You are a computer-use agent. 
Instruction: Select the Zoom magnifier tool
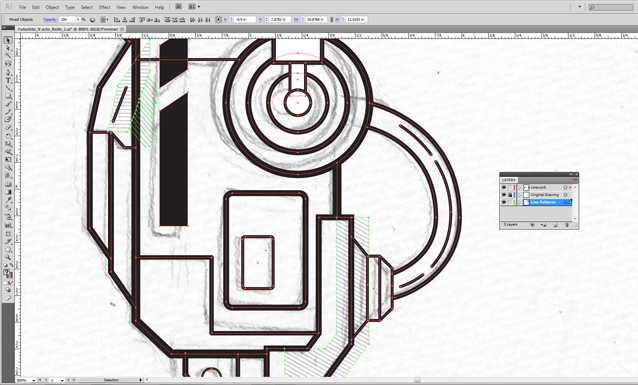click(x=8, y=258)
